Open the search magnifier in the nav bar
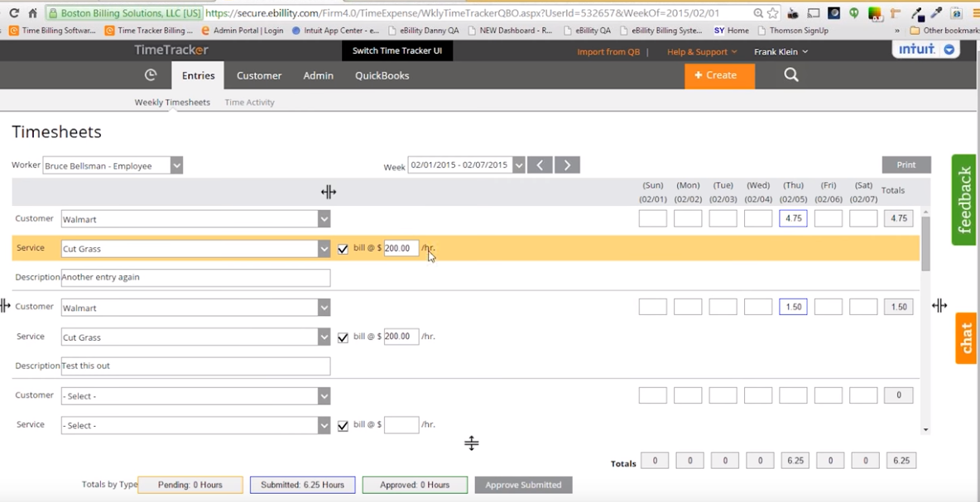 pos(791,75)
